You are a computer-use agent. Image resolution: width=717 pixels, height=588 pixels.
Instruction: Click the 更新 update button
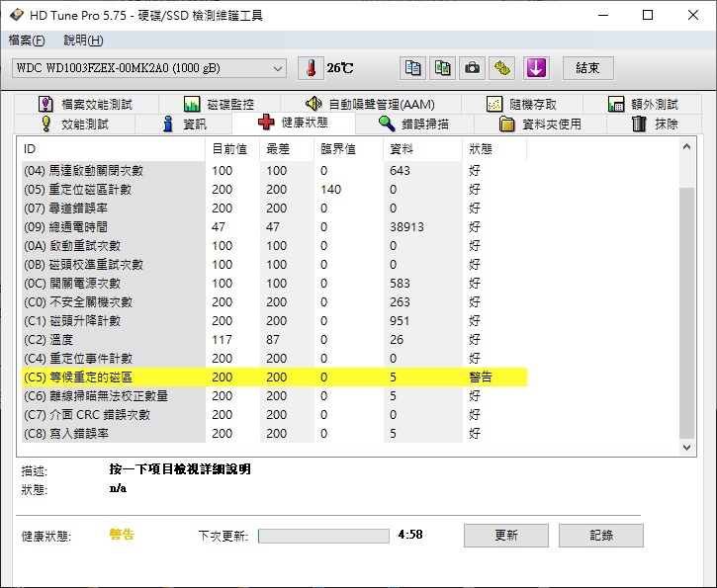(506, 536)
